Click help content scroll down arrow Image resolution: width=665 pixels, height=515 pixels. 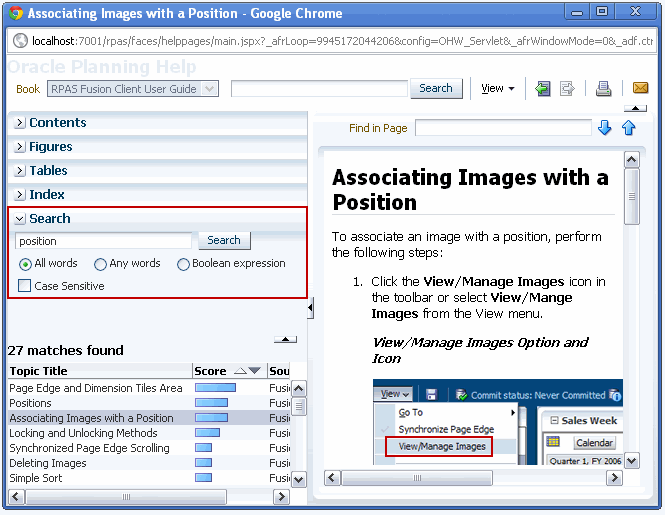[631, 460]
